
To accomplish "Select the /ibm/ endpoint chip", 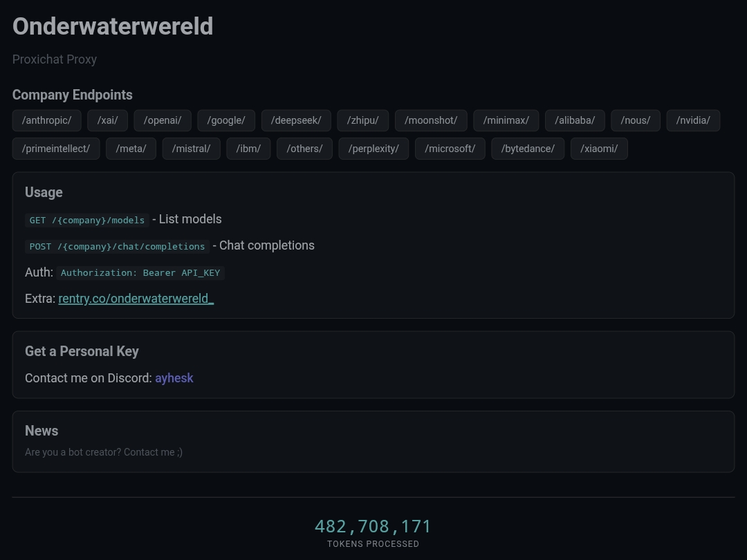I will [249, 149].
